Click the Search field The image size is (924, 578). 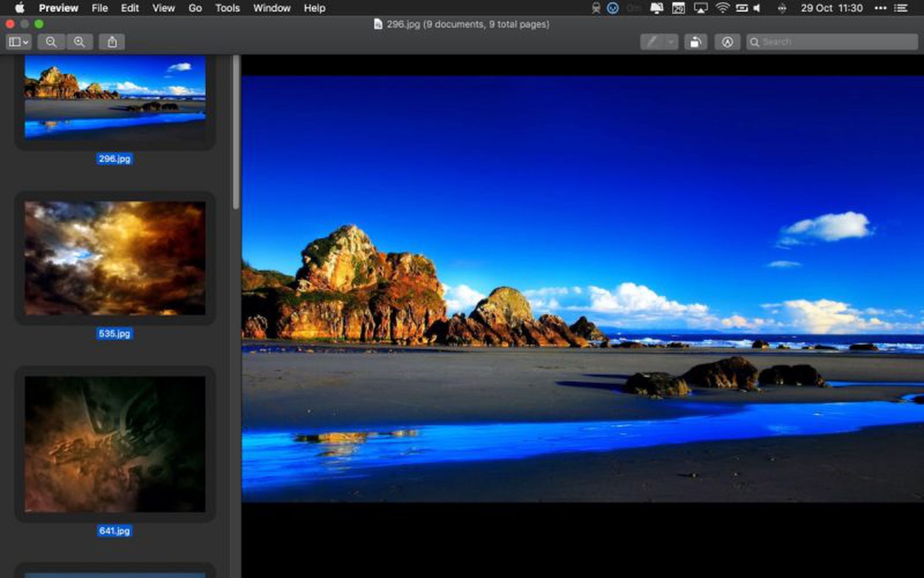click(x=832, y=42)
